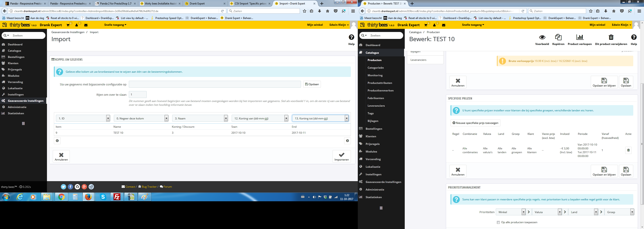The image size is (644, 229).
Task: Click Dit product verwijderen trash icon
Action: click(611, 38)
